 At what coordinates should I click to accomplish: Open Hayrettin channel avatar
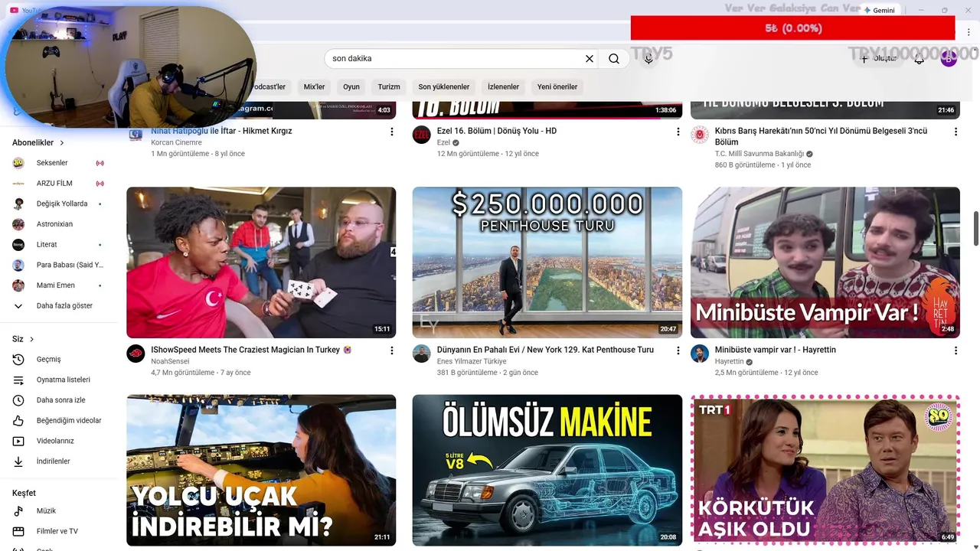click(700, 354)
